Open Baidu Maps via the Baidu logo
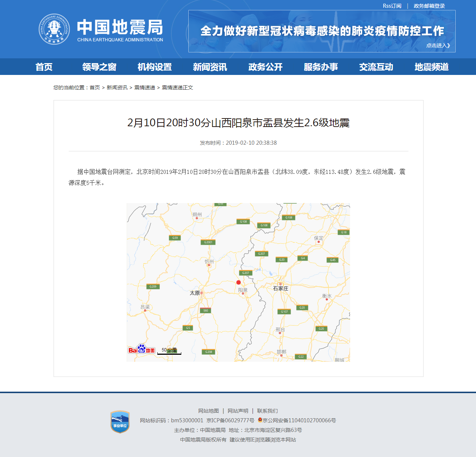This screenshot has width=476, height=457. 141,350
